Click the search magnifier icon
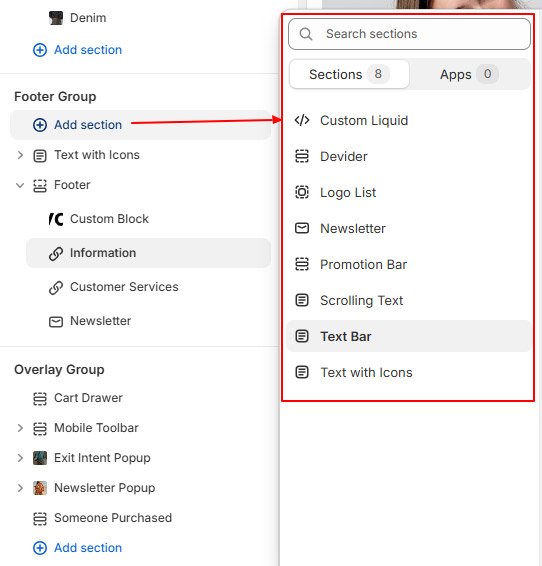 click(306, 34)
